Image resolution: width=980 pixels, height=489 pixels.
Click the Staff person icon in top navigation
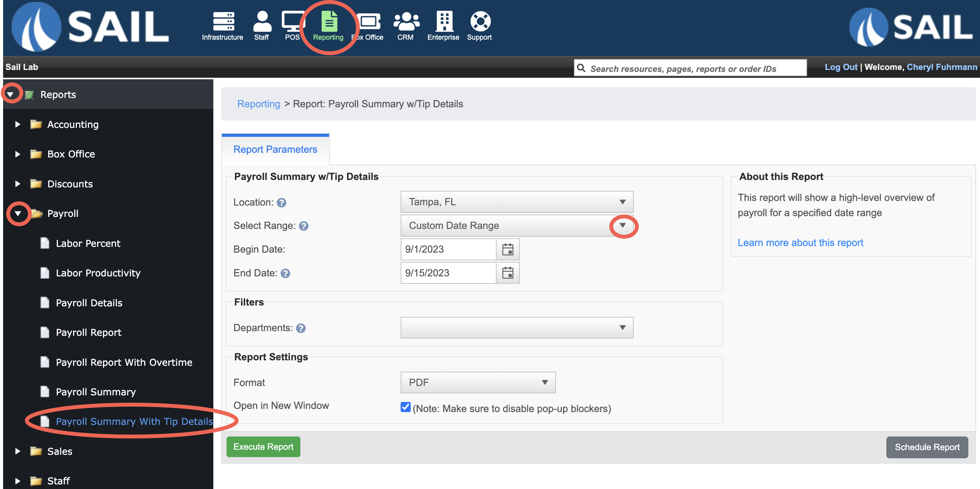coord(262,21)
